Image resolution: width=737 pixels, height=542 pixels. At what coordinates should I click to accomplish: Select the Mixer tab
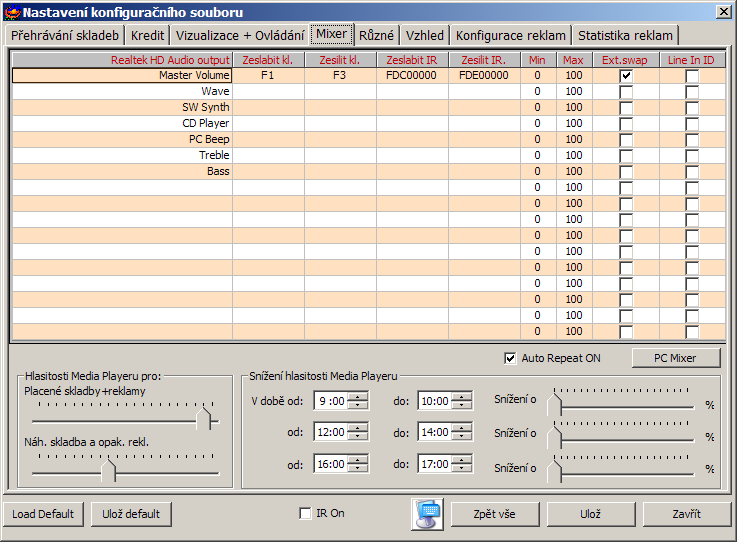coord(331,34)
